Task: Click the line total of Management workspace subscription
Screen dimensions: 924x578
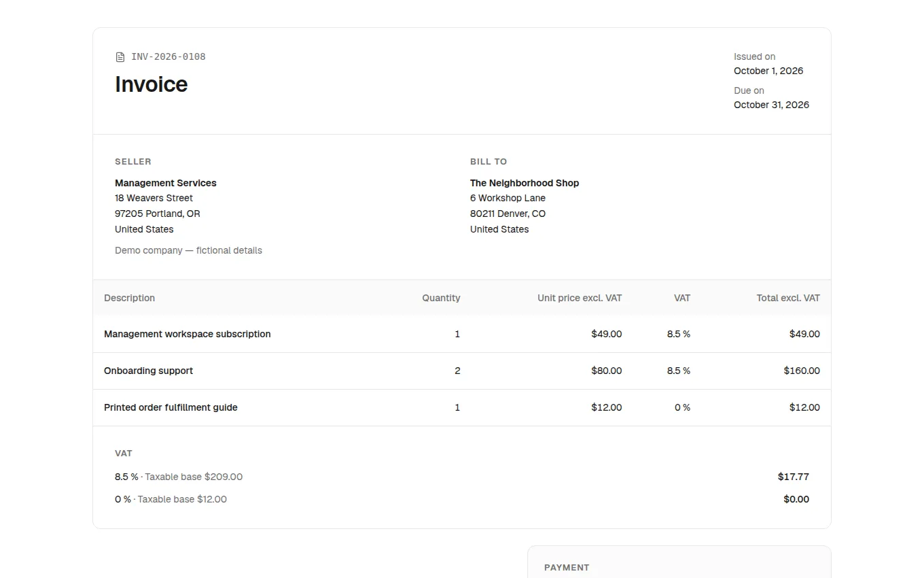Action: pos(804,334)
